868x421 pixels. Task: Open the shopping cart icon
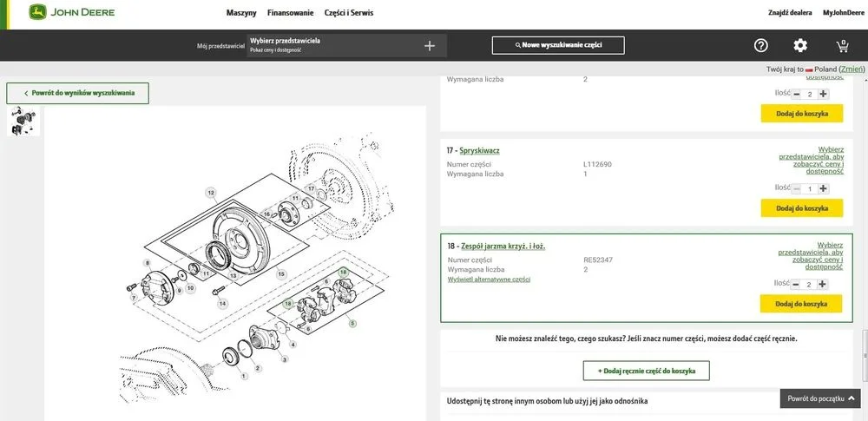842,45
